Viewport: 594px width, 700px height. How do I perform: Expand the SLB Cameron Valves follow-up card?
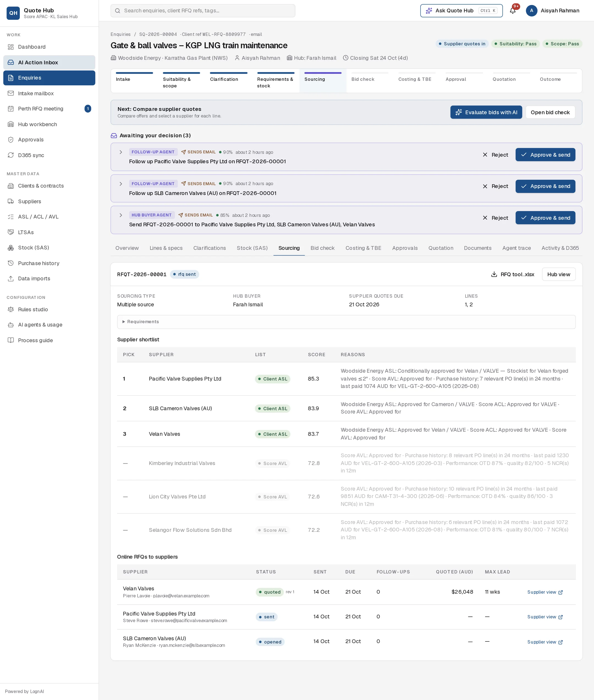point(120,184)
